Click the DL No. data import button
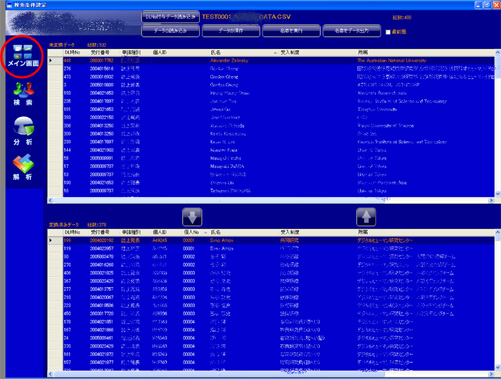501x379 pixels. pyautogui.click(x=170, y=17)
